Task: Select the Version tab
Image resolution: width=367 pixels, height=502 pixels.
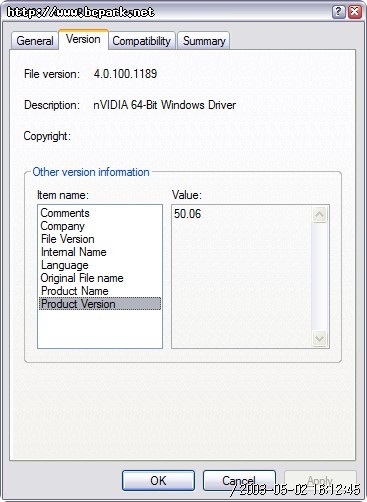Action: (83, 39)
